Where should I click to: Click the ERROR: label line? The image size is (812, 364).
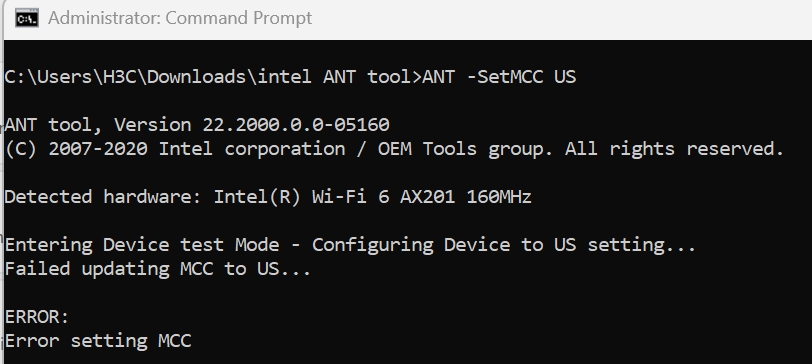[x=37, y=316]
